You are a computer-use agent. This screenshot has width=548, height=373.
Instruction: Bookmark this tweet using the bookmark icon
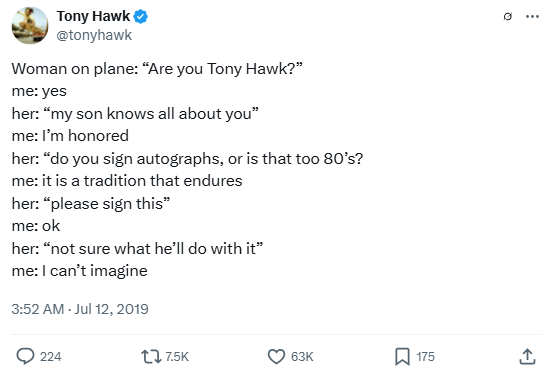click(x=402, y=357)
